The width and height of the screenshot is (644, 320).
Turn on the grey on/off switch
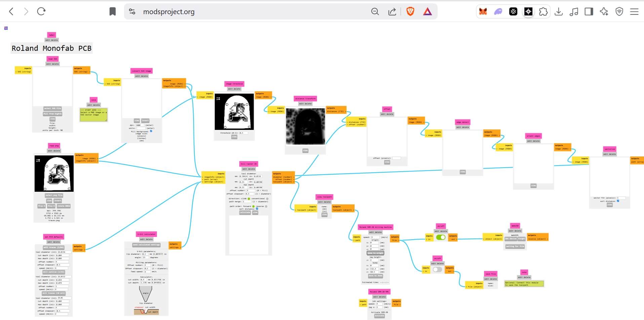(437, 270)
